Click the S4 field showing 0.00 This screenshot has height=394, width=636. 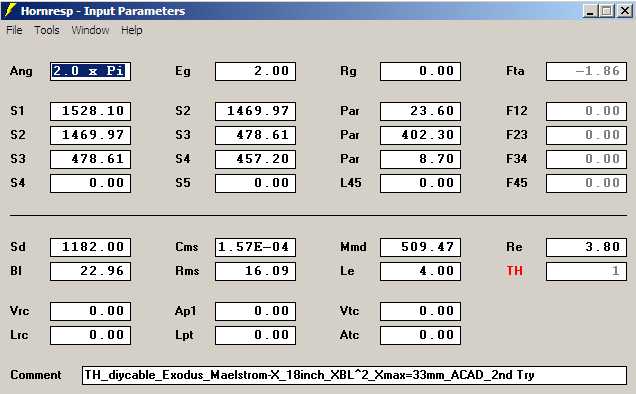90,183
